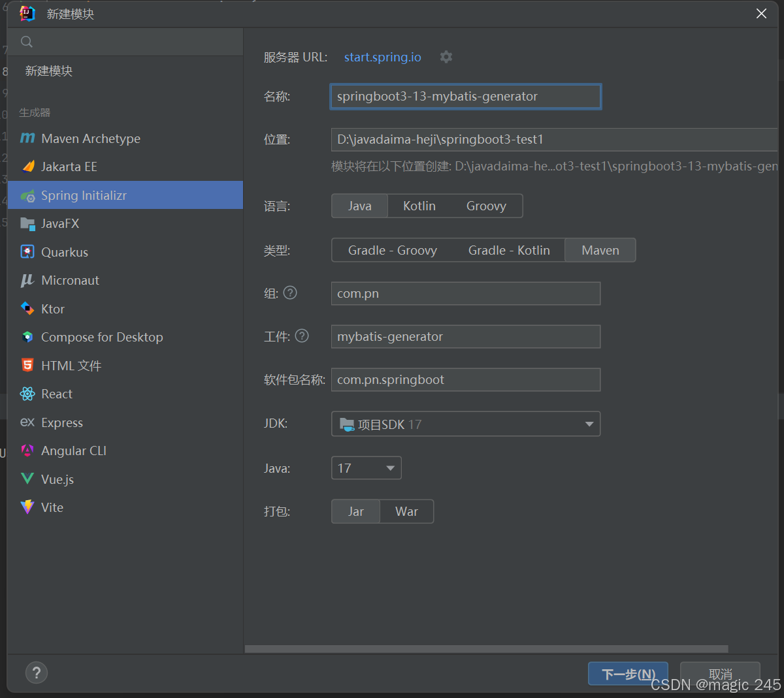The image size is (784, 698).
Task: Focus the location path field
Action: click(555, 139)
